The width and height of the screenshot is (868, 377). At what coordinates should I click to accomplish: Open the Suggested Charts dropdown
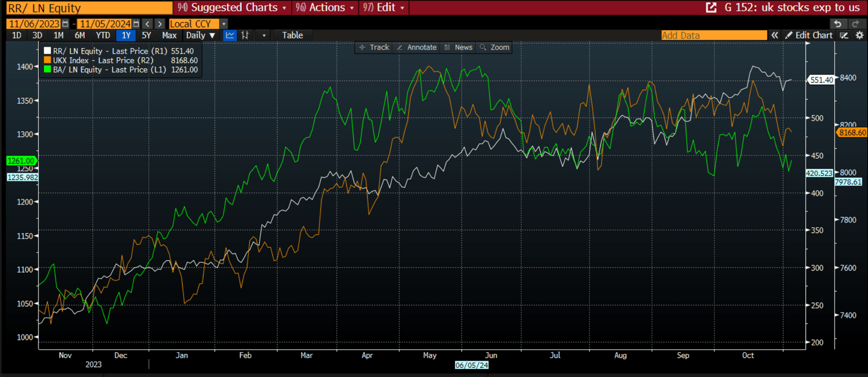point(233,8)
